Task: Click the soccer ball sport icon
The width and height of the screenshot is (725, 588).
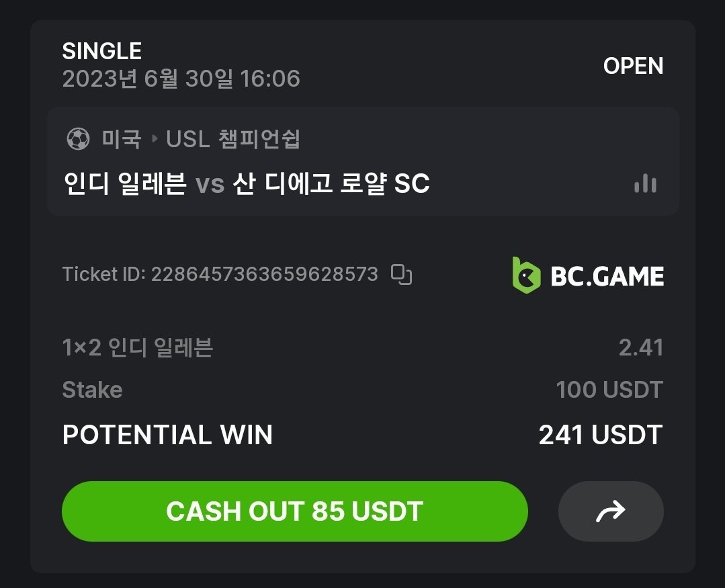Action: (x=78, y=140)
